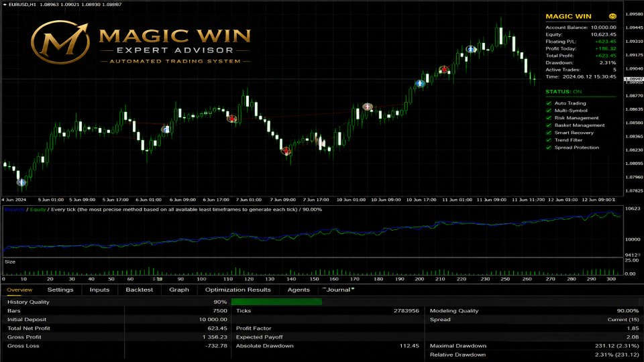This screenshot has height=362, width=644.
Task: Click the 1.09580 level on the price axis
Action: [x=634, y=14]
